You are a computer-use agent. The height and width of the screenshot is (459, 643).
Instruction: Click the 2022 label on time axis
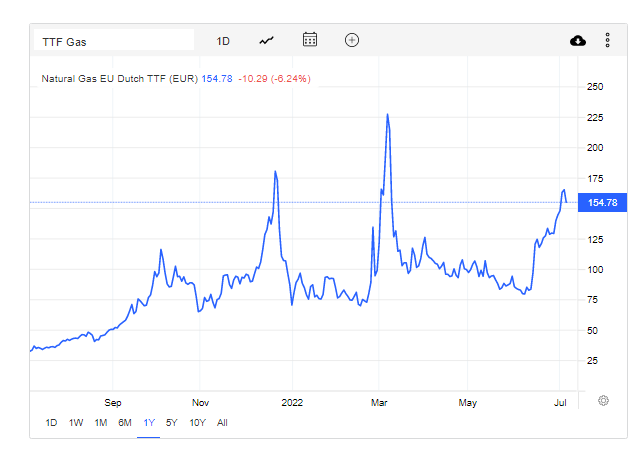tap(291, 403)
